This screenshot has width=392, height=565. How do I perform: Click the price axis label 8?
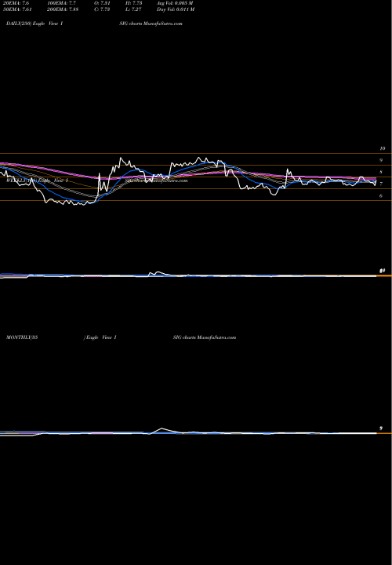pos(381,172)
